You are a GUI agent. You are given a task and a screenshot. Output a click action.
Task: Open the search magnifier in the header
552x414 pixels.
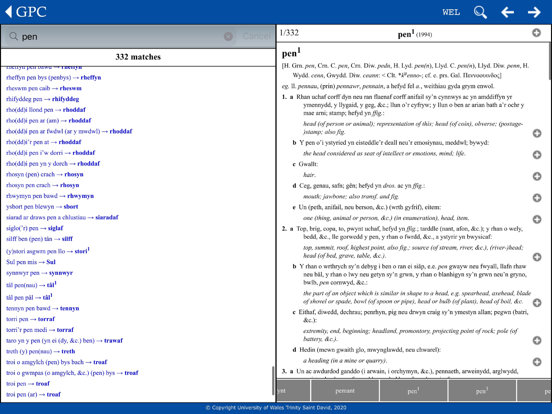(480, 12)
